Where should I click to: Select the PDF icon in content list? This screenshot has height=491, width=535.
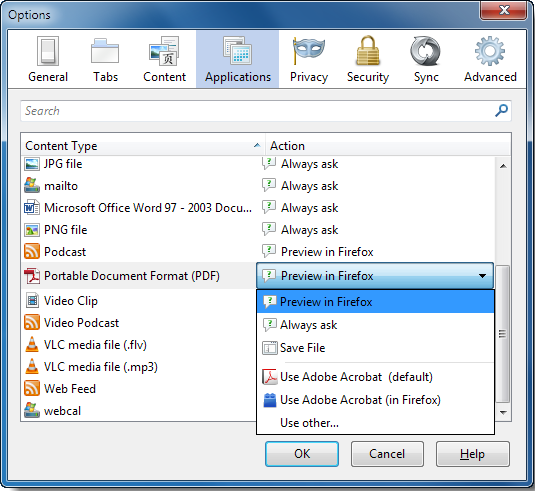(32, 276)
